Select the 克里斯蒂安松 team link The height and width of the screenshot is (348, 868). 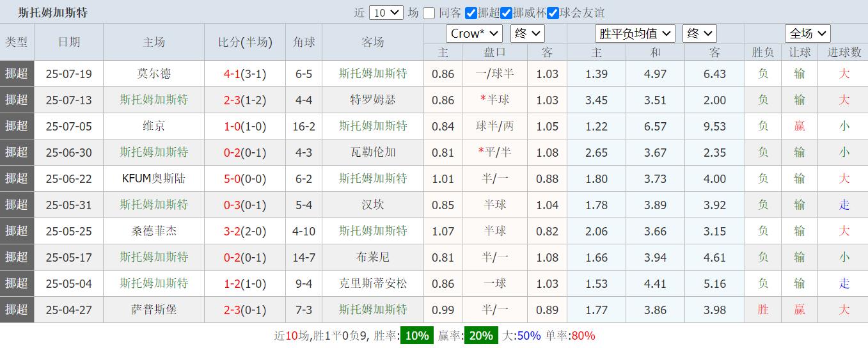tap(373, 283)
